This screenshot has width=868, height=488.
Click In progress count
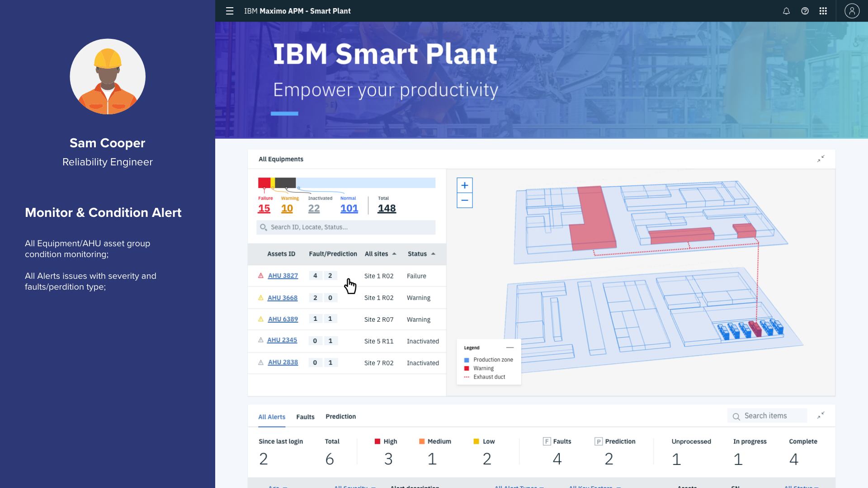click(738, 459)
